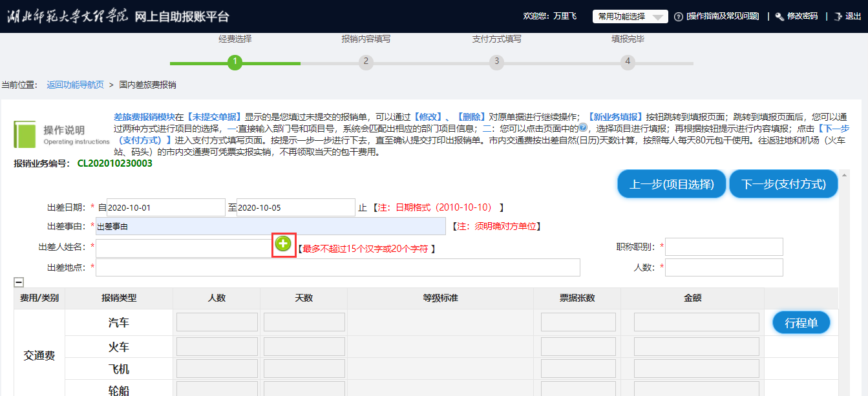
Task: Click the key icon beside 修改密码
Action: [x=779, y=17]
